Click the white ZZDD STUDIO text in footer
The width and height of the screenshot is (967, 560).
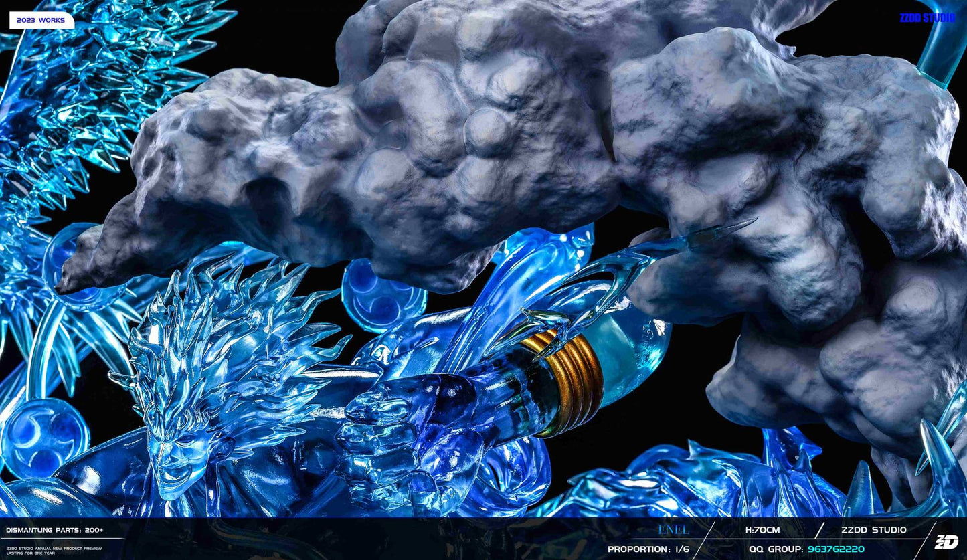[x=873, y=530]
